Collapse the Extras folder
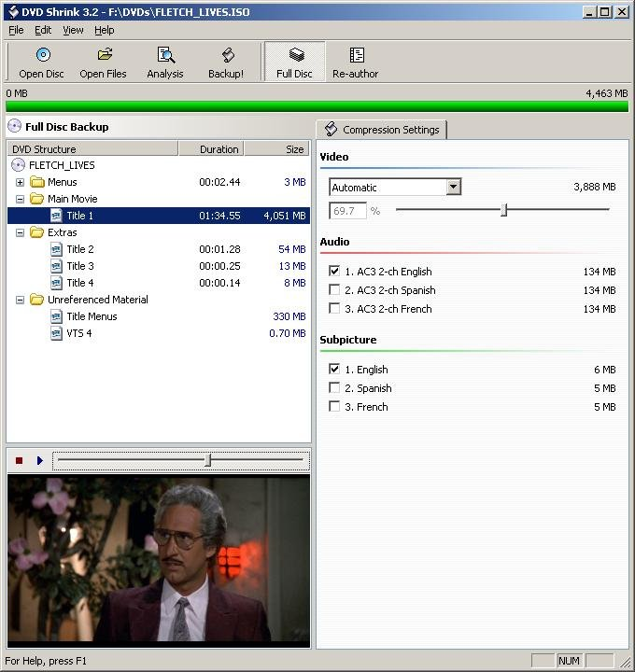Screen dimensions: 635x672 coord(21,232)
